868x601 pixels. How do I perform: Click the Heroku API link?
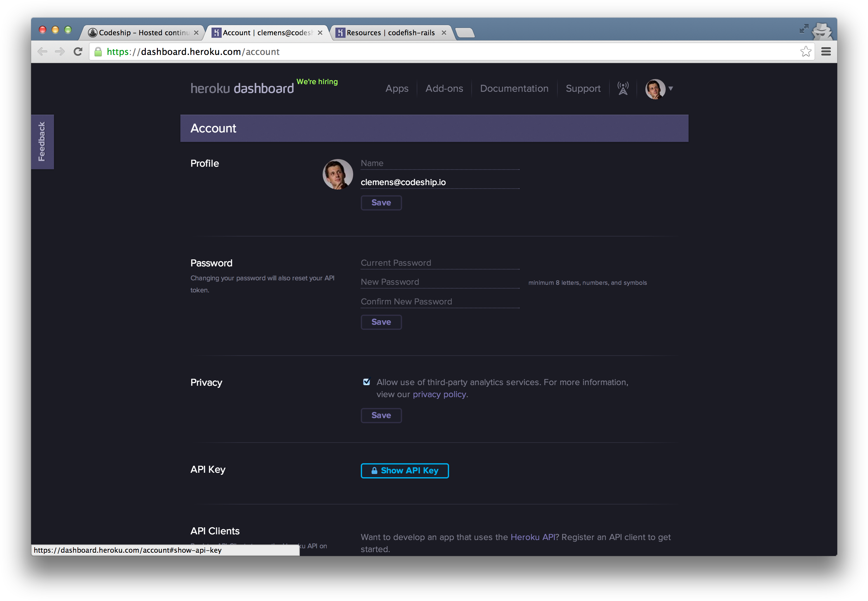(532, 537)
